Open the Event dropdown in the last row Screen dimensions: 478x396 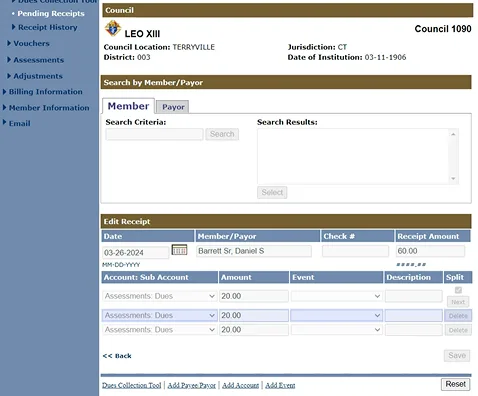pos(336,330)
